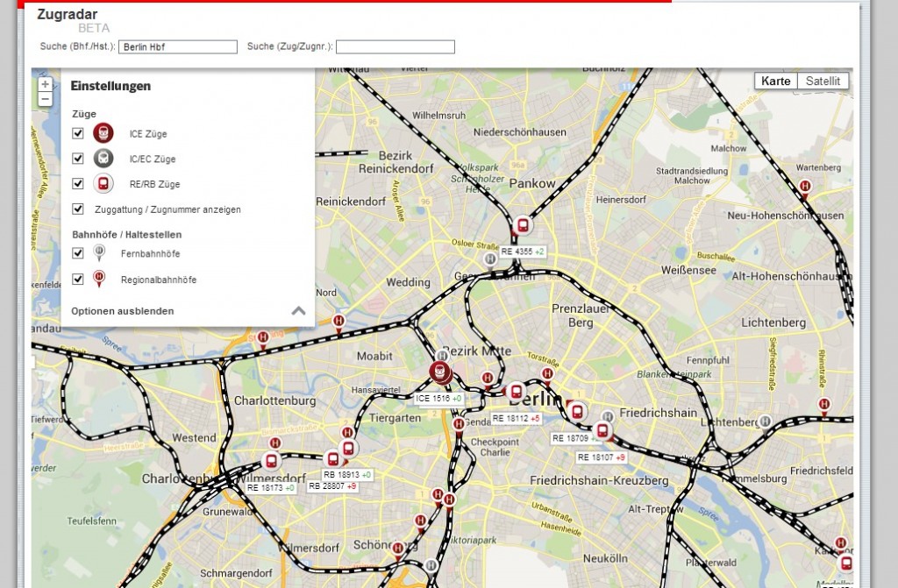
Task: Toggle the IC/EC Züge checkbox
Action: (x=78, y=159)
